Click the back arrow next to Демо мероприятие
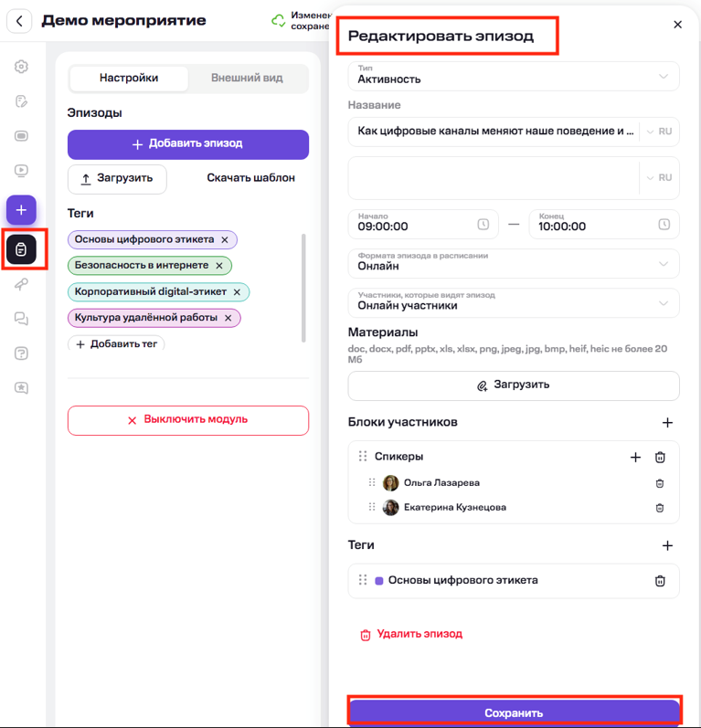The height and width of the screenshot is (728, 701). click(x=19, y=20)
